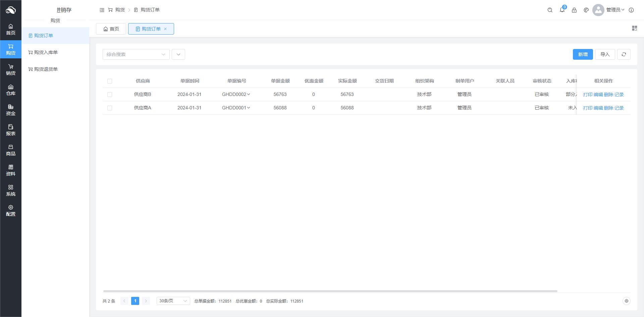Check the row checkbox for 供应商A

(110, 108)
